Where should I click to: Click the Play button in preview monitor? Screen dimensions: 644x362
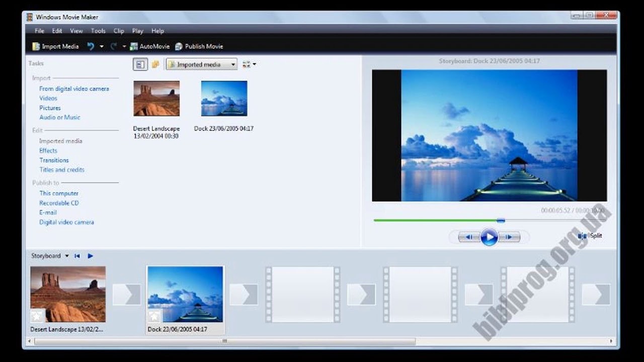pos(489,237)
